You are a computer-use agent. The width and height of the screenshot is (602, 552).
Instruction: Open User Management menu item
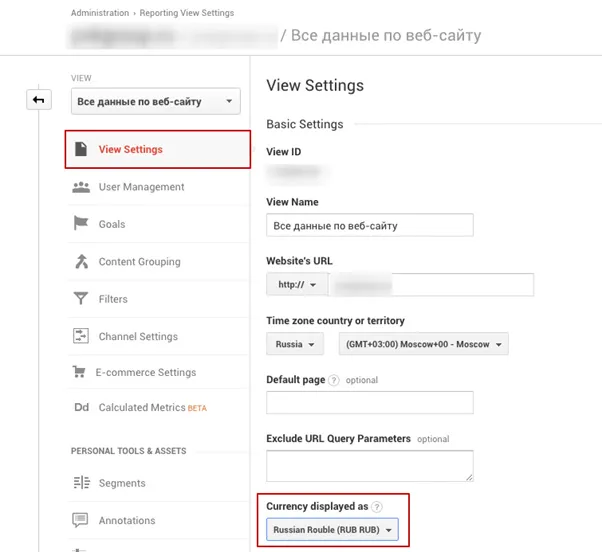158,187
